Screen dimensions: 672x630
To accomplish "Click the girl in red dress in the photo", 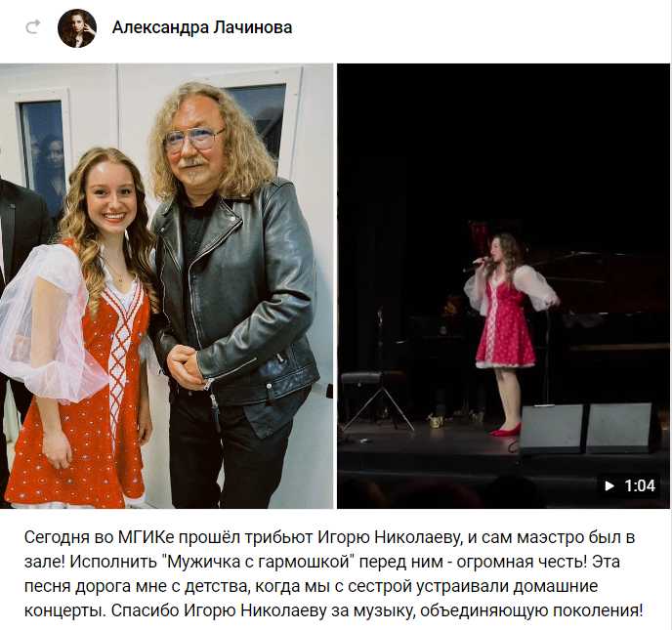I will pos(79,328).
